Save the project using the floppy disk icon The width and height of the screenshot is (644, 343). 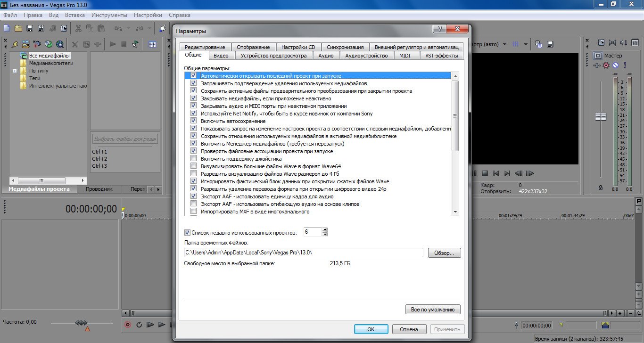(30, 29)
